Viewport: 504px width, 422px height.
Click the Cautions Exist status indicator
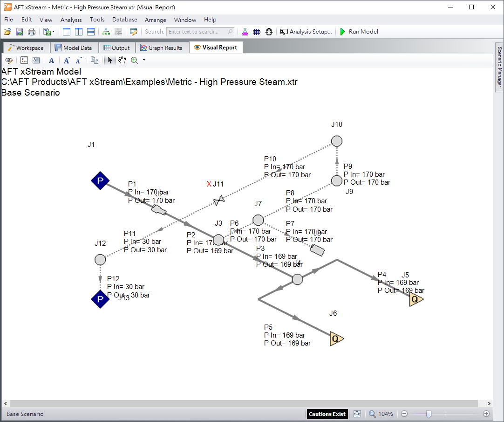pos(327,414)
